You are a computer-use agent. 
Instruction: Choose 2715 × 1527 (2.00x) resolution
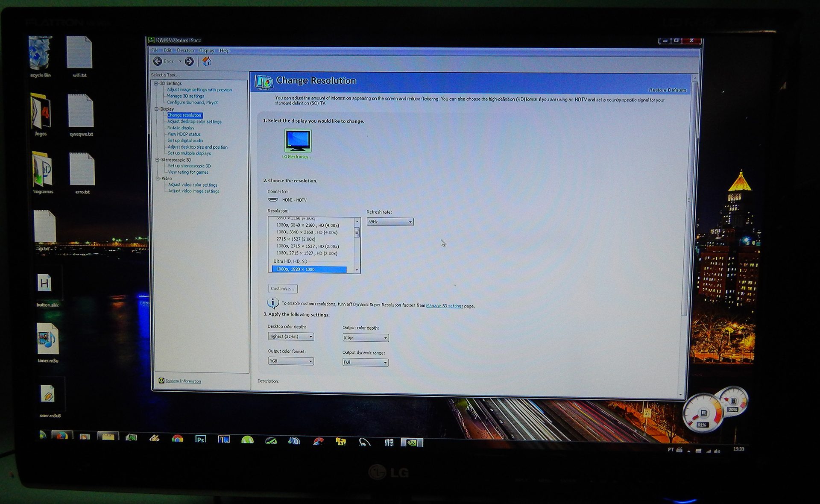coord(296,239)
